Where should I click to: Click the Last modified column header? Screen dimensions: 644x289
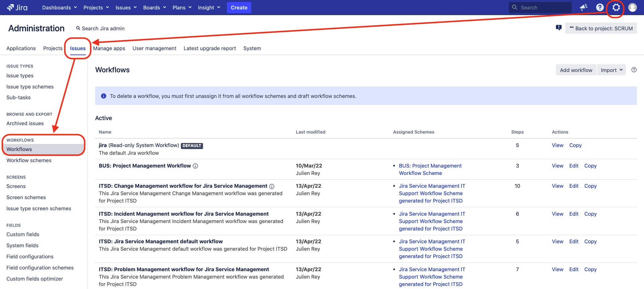311,132
